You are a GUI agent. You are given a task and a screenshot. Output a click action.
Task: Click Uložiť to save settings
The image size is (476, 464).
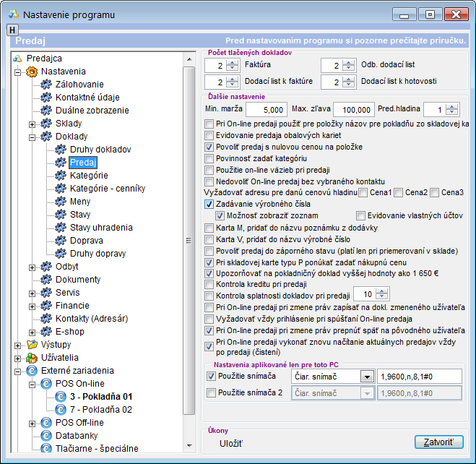(x=231, y=442)
